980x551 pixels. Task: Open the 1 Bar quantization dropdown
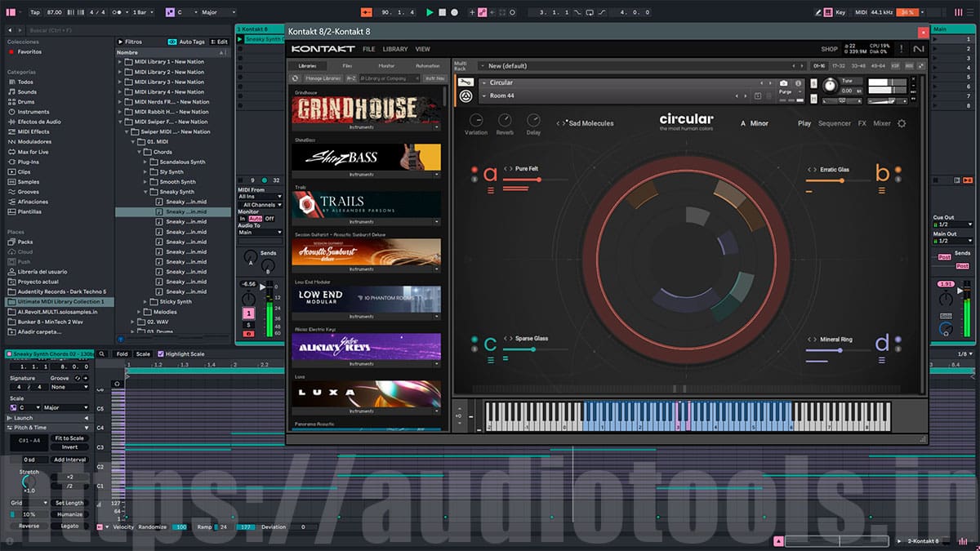tap(144, 12)
